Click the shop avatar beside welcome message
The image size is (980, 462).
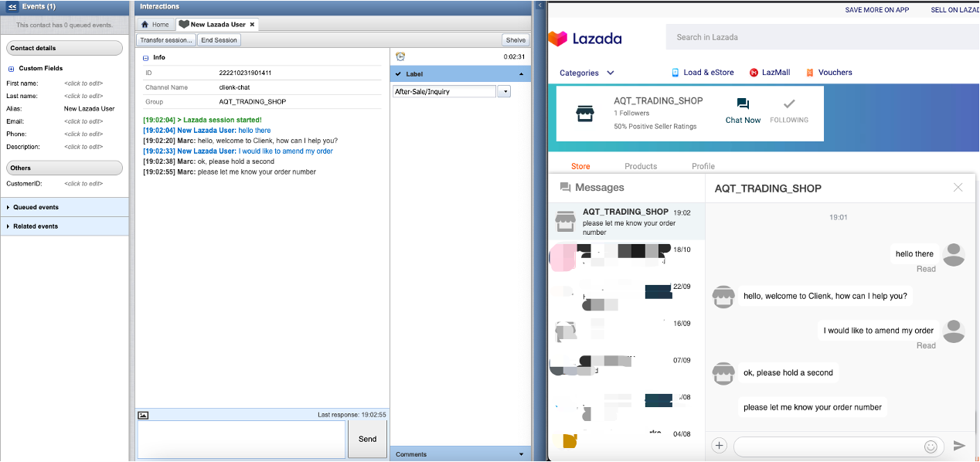[x=723, y=297]
